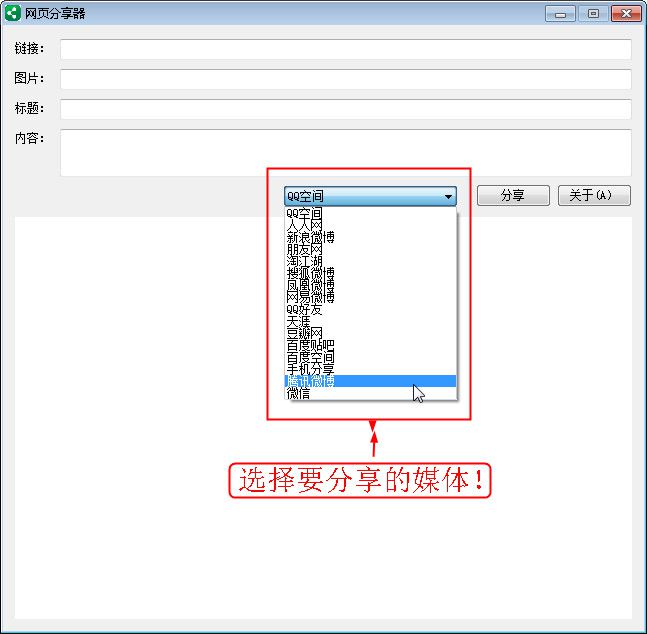Pick 微信 at the list bottom
Viewport: 647px width, 634px height.
click(x=370, y=393)
